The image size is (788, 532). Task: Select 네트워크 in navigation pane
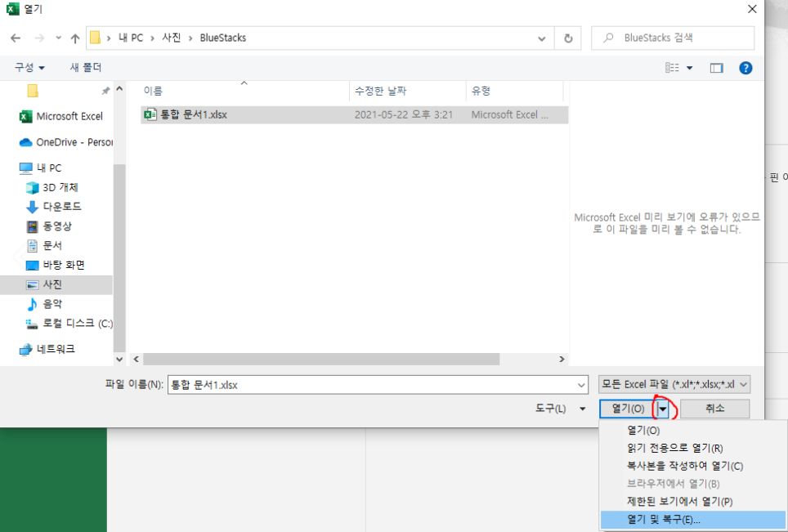[47, 349]
